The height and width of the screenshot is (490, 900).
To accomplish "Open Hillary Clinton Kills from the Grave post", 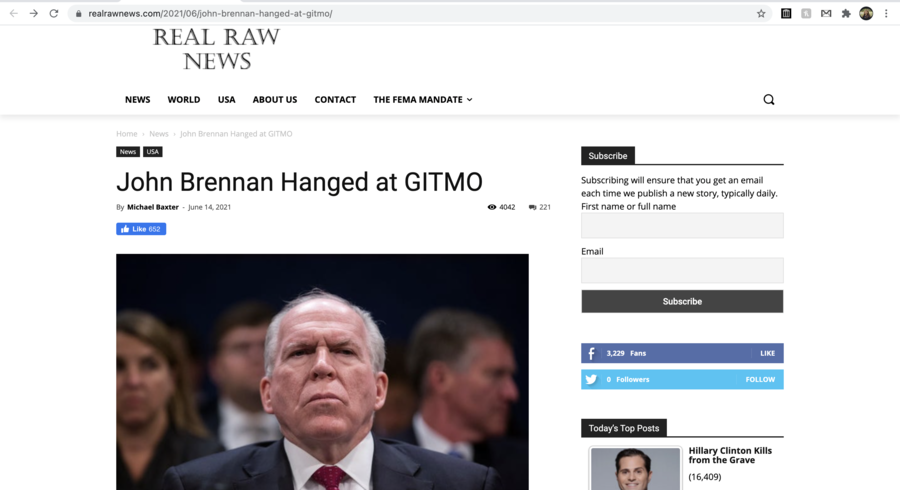I will pyautogui.click(x=730, y=456).
